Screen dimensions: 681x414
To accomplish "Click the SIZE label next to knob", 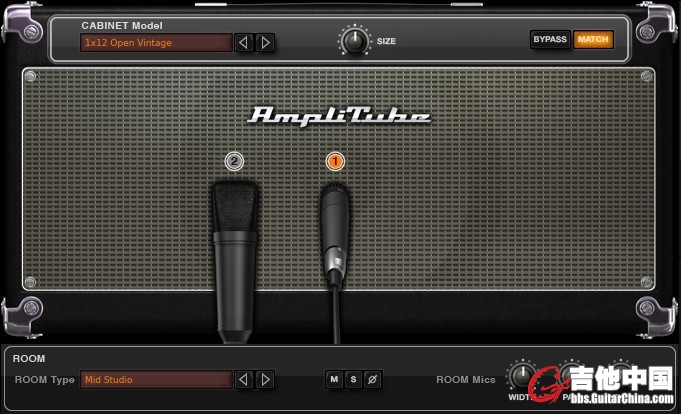I will (386, 41).
